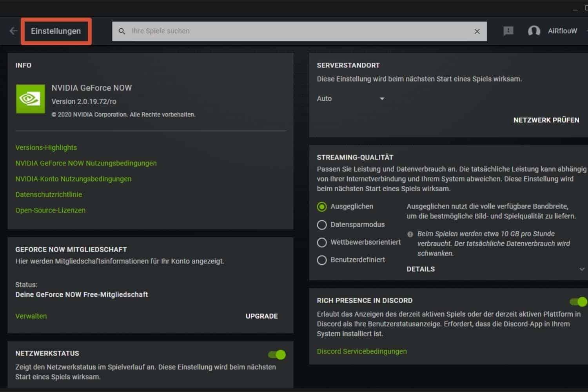Open the Datenschutzrichtlinie link
Screen dimensions: 588x392
click(49, 194)
